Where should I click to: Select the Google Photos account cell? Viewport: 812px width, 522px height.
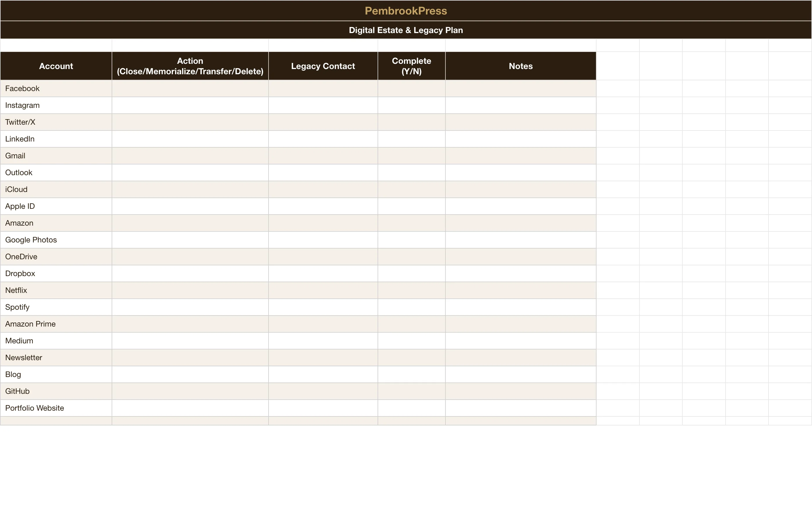click(x=56, y=240)
